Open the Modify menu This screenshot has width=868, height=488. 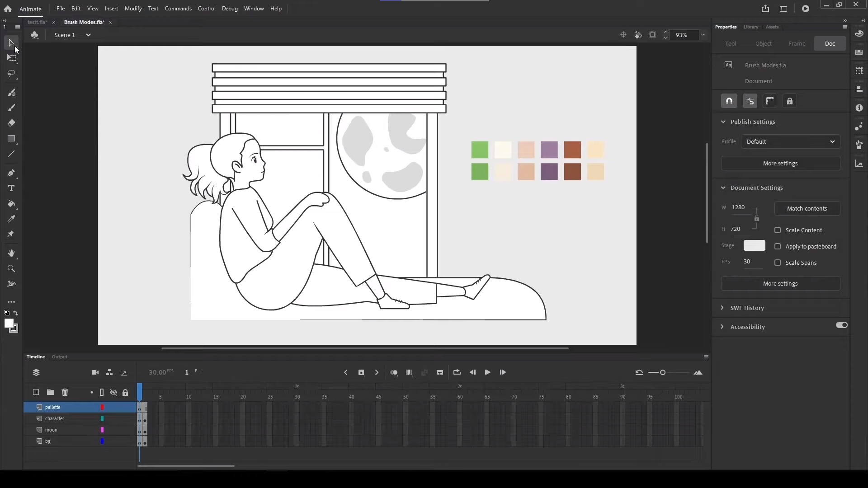(133, 8)
